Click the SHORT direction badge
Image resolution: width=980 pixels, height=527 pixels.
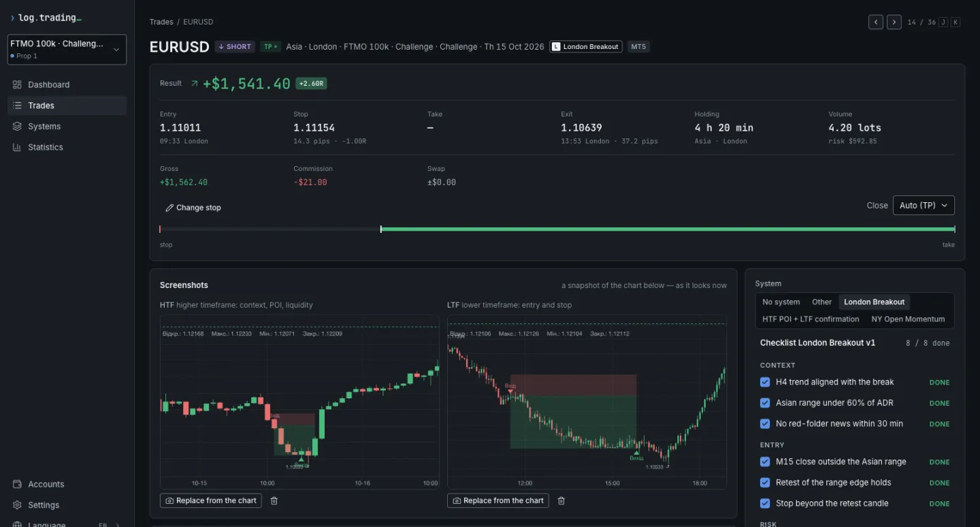[x=235, y=47]
